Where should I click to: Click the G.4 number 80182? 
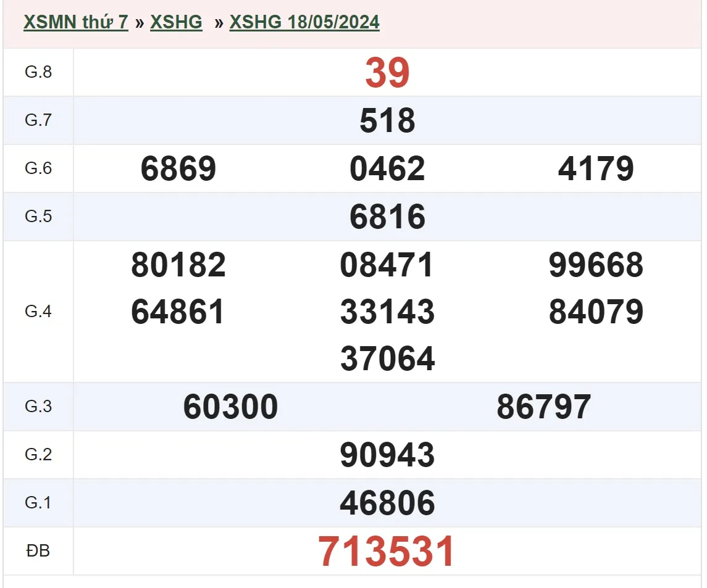pos(178,265)
